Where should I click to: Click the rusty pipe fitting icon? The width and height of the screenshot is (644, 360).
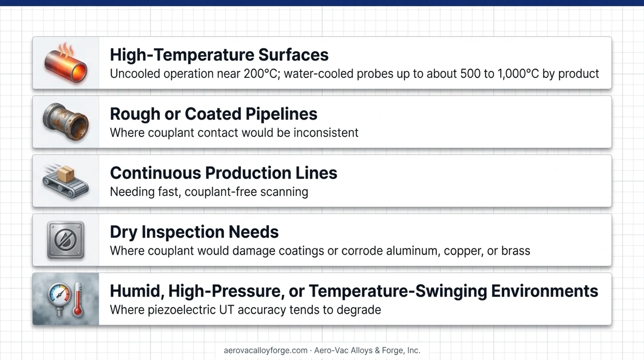66,122
